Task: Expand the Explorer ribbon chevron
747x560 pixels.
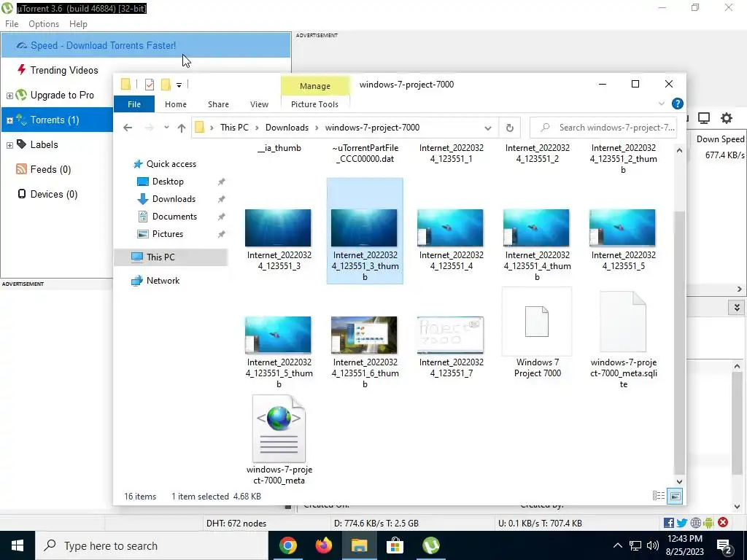Action: (661, 104)
